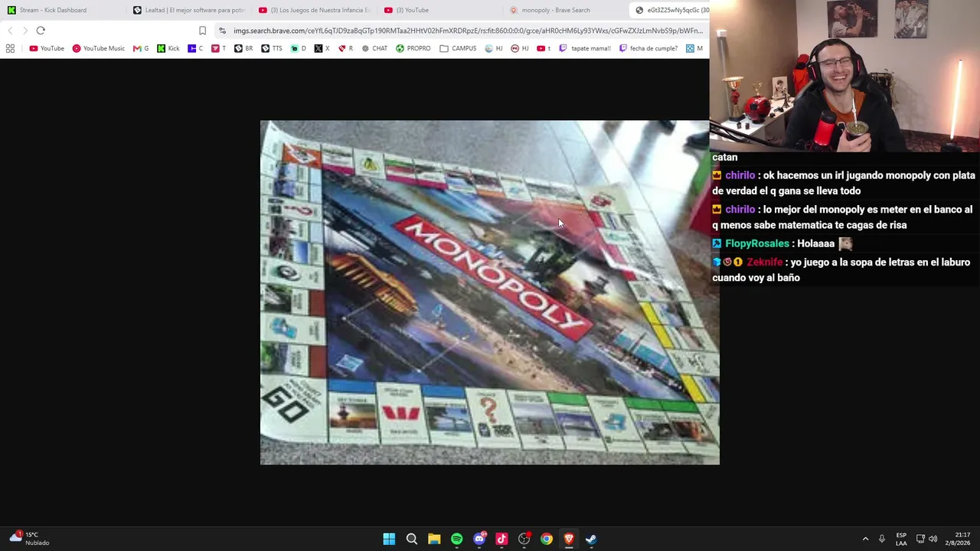The image size is (980, 551).
Task: Open the network icon in system tray
Action: pos(920,539)
